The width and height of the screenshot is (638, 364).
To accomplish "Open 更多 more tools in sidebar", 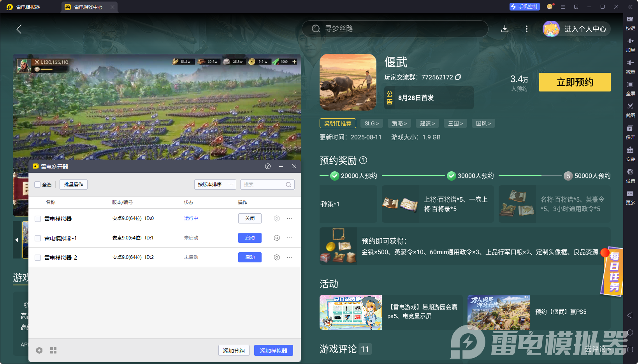I will [x=630, y=197].
